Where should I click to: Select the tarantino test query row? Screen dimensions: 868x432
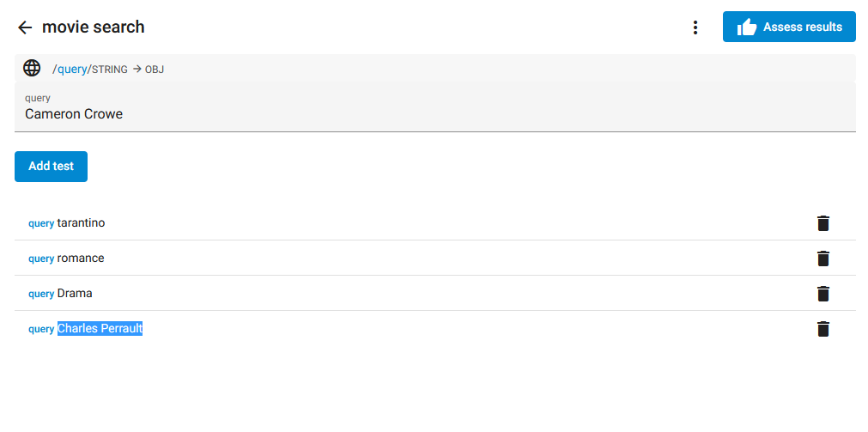435,223
